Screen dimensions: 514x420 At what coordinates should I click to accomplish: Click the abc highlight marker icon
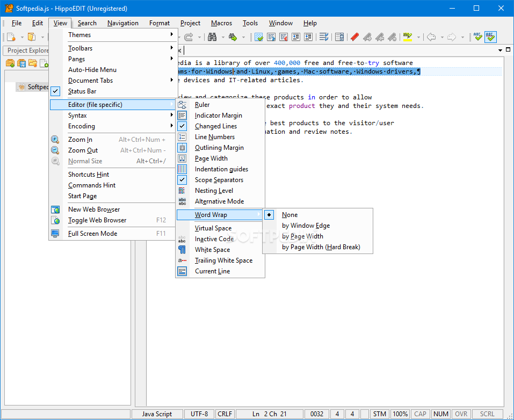[408, 37]
